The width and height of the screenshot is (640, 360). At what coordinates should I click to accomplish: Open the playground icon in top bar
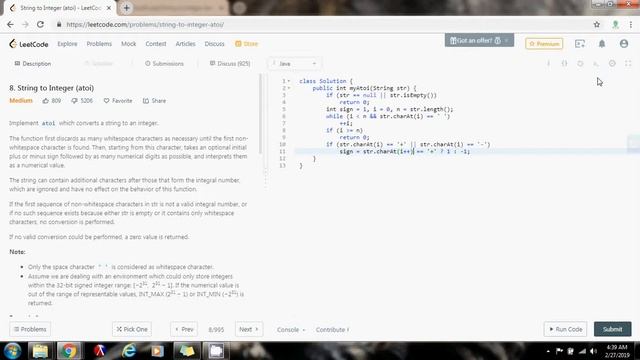click(x=580, y=44)
